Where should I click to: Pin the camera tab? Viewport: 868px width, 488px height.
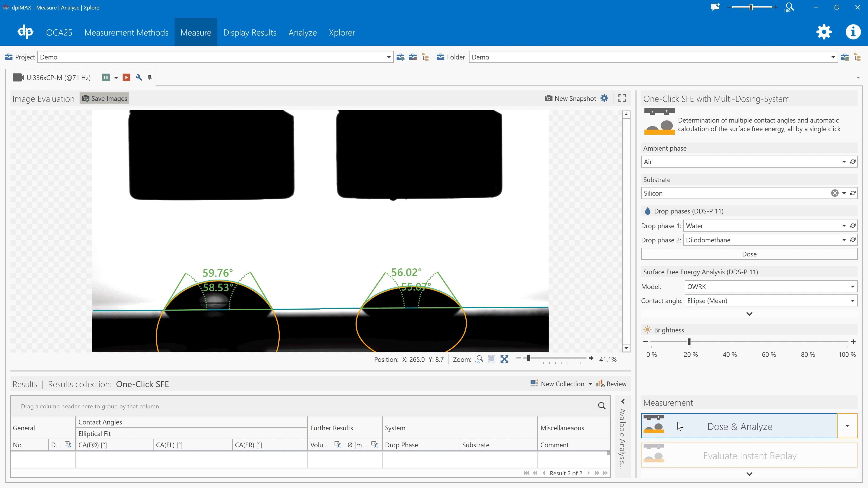pyautogui.click(x=150, y=78)
